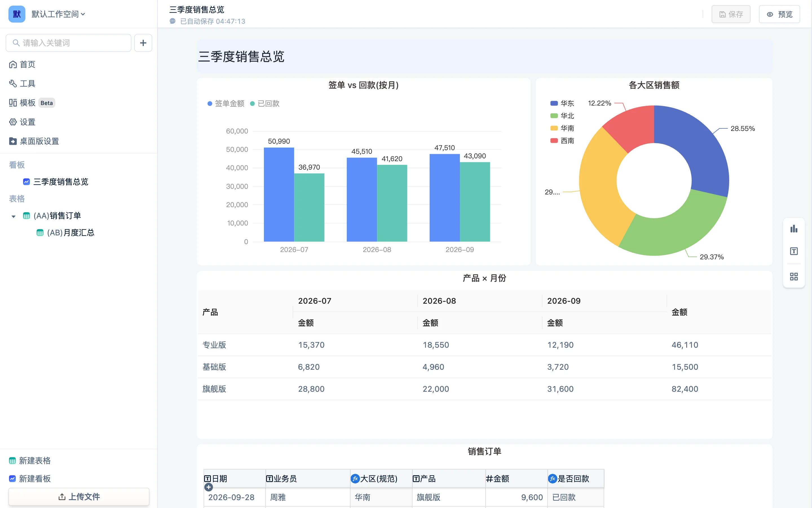
Task: Click the 预览 button
Action: pos(780,14)
